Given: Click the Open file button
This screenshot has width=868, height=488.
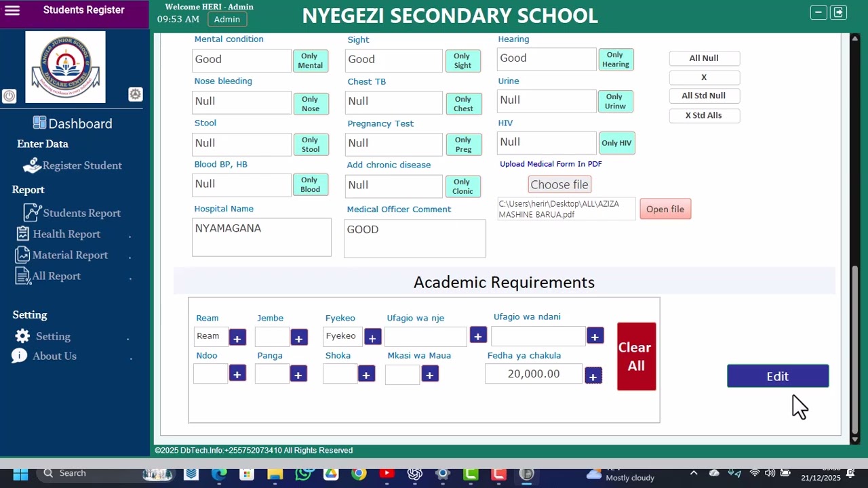Looking at the screenshot, I should pos(665,209).
